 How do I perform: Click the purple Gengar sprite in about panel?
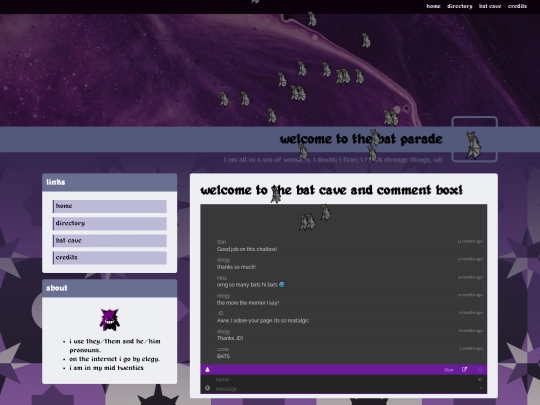pos(110,319)
